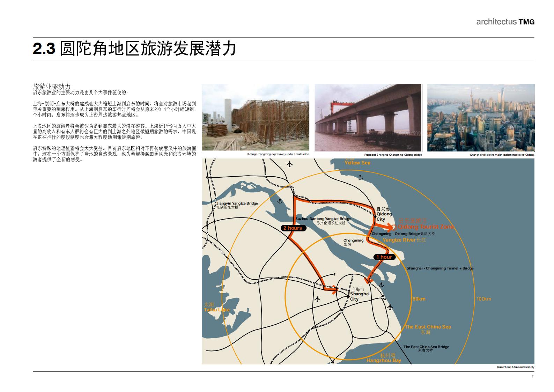Click the anchor icon near Jiangyin Yangtze Bridge
Viewport: 554px width, 392px height.
279,201
